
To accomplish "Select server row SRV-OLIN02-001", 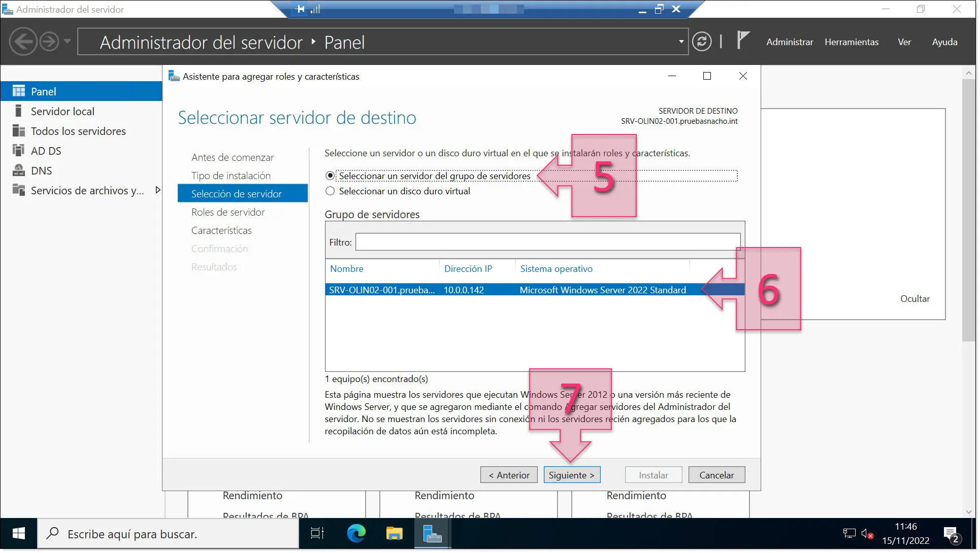I will [535, 290].
